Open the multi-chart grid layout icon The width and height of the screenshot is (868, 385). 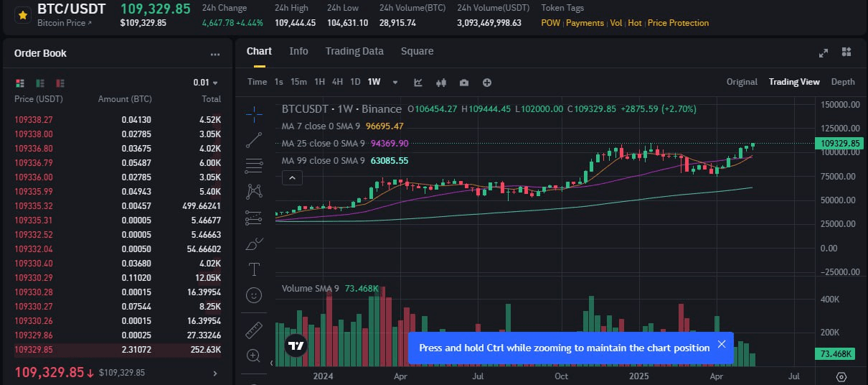(x=846, y=52)
